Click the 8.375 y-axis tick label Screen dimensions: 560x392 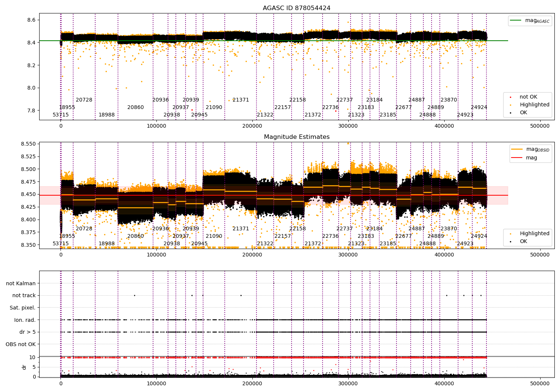pyautogui.click(x=28, y=233)
